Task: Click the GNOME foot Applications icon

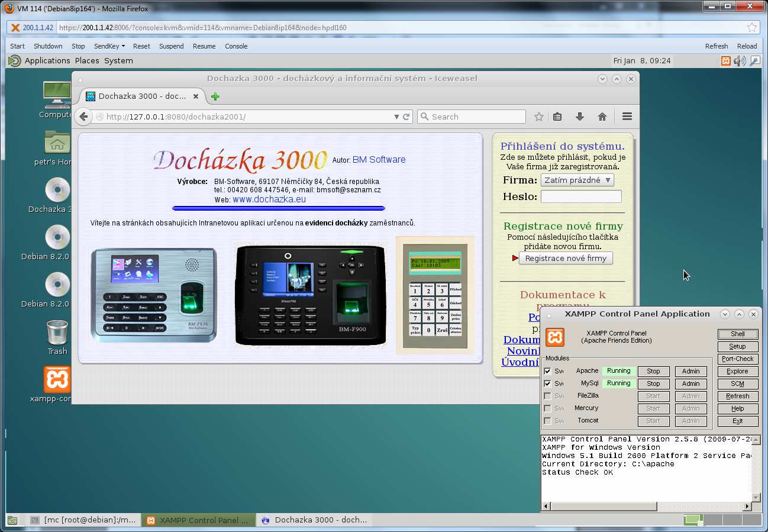Action: 15,60
